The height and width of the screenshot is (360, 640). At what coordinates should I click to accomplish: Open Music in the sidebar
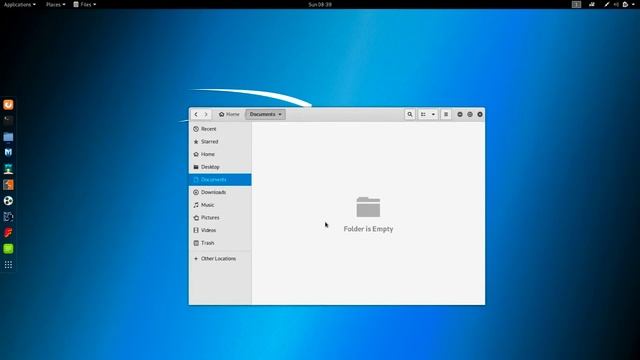point(220,205)
